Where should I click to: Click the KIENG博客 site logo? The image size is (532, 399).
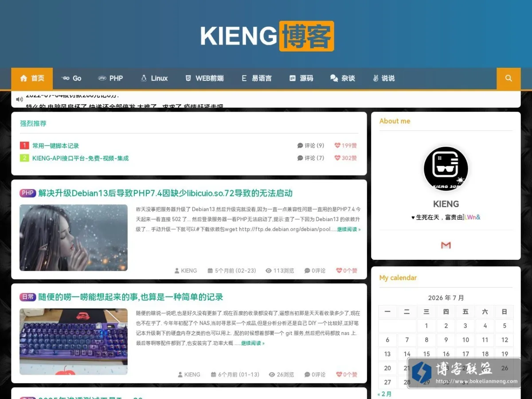(267, 36)
